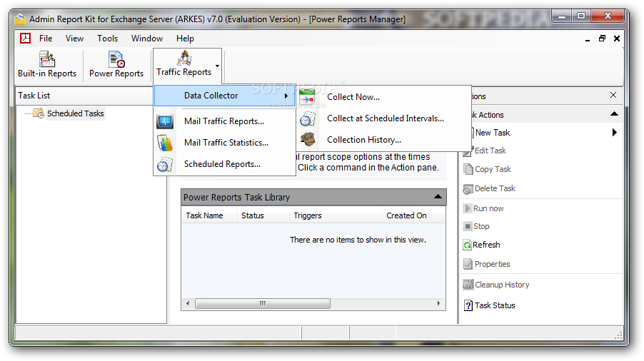Restore the inner Power Reports Manager window
Screen dimensions: 644x361
602,39
